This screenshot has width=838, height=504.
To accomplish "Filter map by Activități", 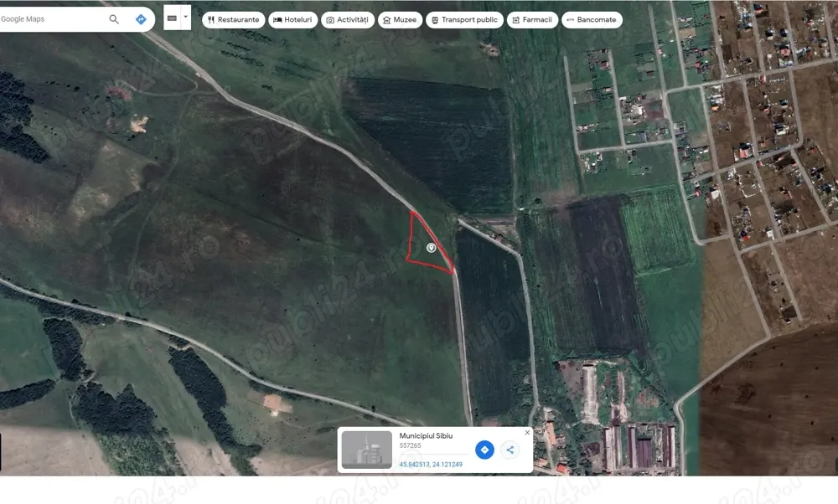I will (348, 20).
